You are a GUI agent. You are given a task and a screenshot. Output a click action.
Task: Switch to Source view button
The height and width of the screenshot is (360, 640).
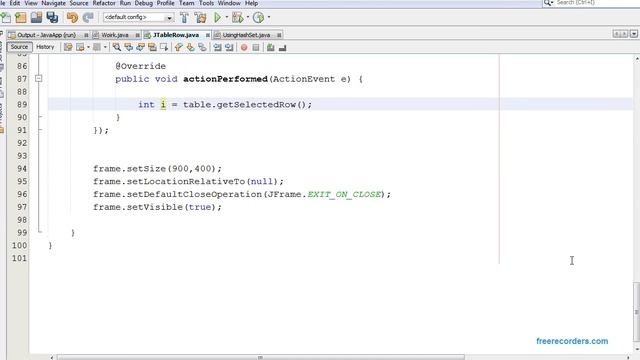(19, 47)
